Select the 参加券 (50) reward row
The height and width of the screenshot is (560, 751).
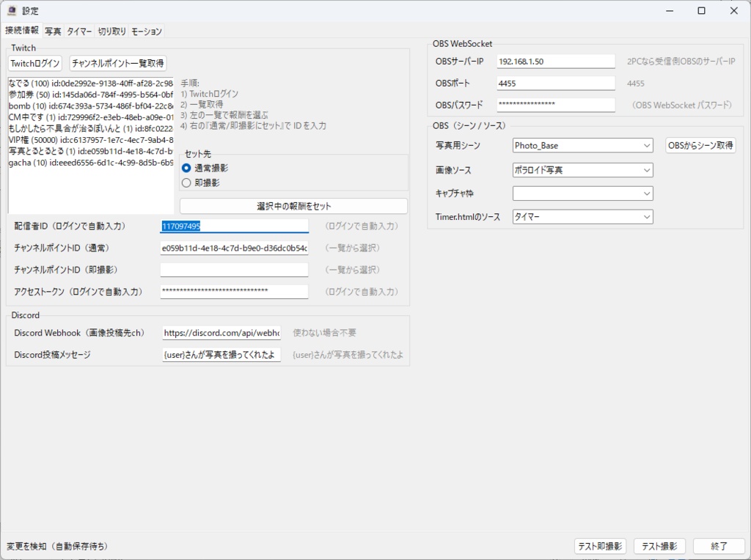pyautogui.click(x=90, y=95)
